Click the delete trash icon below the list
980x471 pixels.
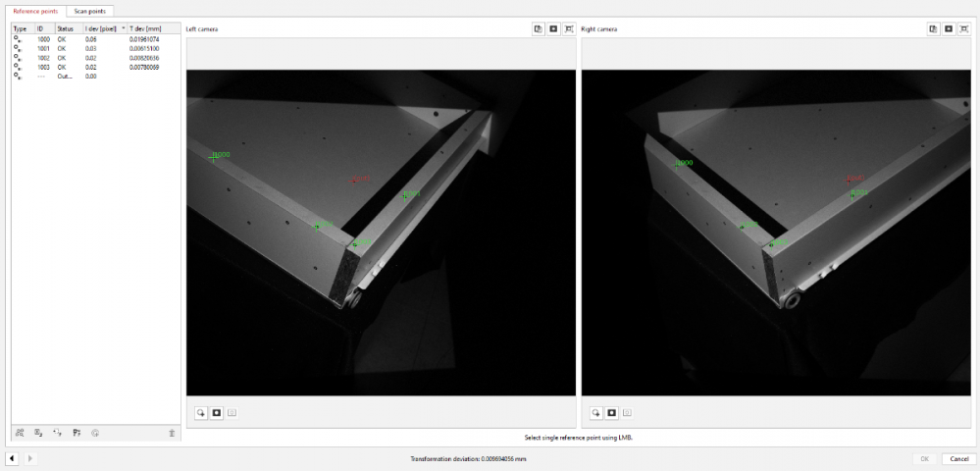click(x=172, y=432)
